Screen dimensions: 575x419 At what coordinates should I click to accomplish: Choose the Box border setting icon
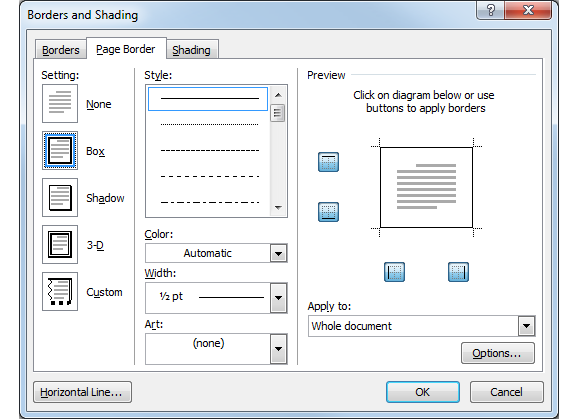coord(60,150)
